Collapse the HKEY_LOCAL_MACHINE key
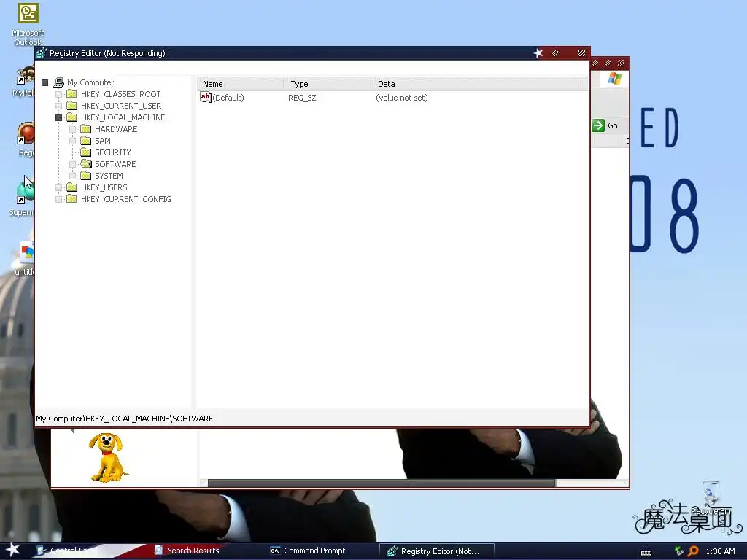The height and width of the screenshot is (560, 747). (x=58, y=117)
